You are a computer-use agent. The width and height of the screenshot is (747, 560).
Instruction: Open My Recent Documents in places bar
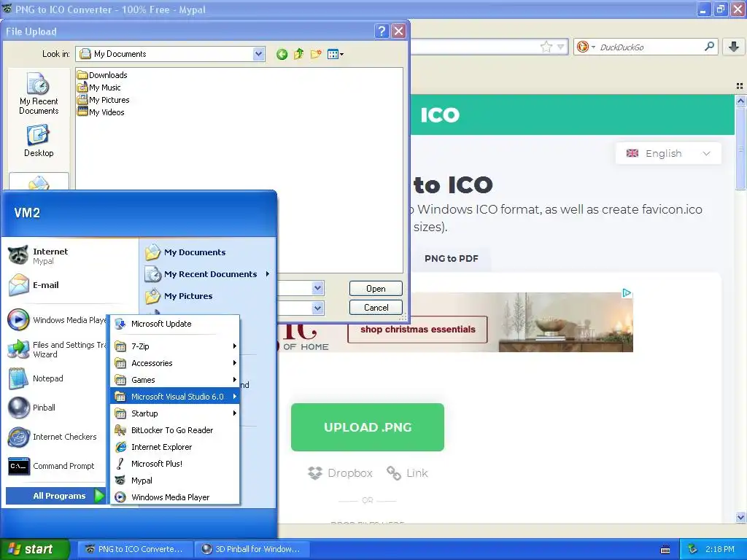39,93
